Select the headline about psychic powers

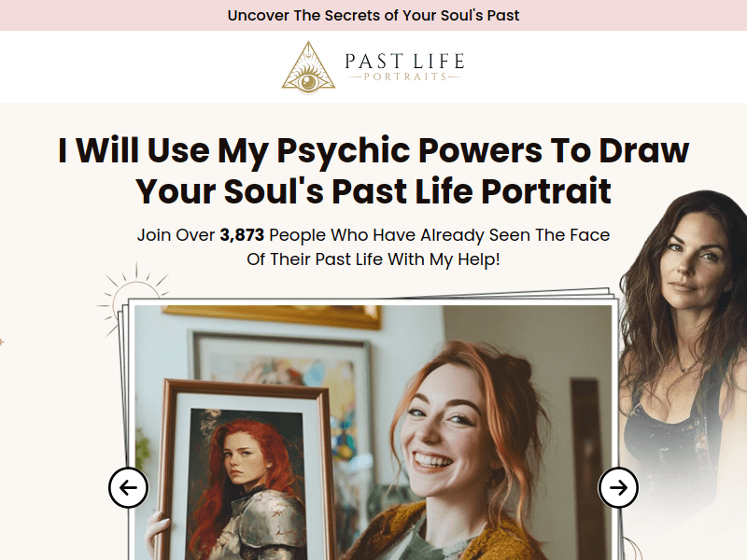(x=373, y=170)
